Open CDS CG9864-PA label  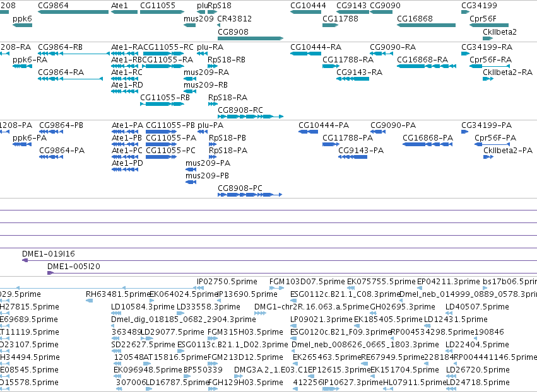point(62,151)
